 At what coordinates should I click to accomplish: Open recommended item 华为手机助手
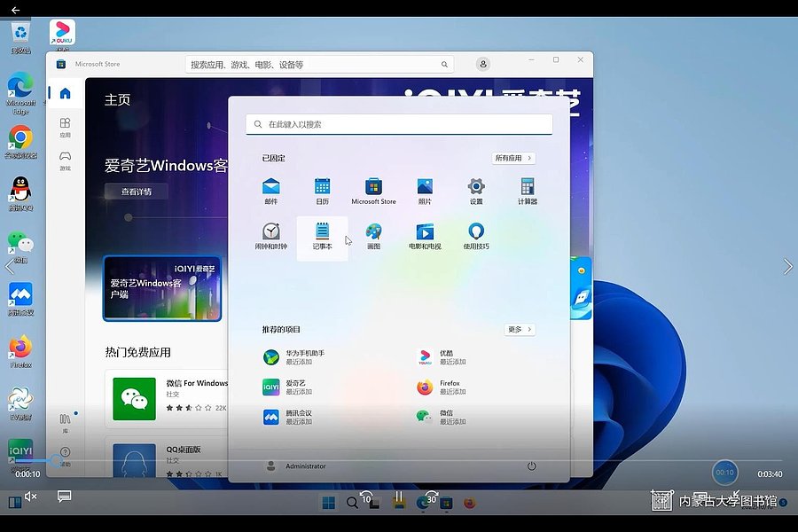click(x=295, y=356)
